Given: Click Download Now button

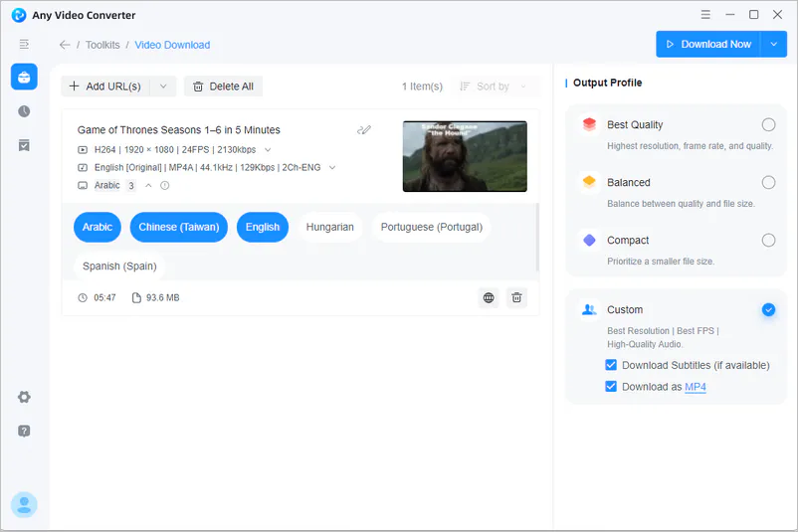Looking at the screenshot, I should click(x=707, y=44).
